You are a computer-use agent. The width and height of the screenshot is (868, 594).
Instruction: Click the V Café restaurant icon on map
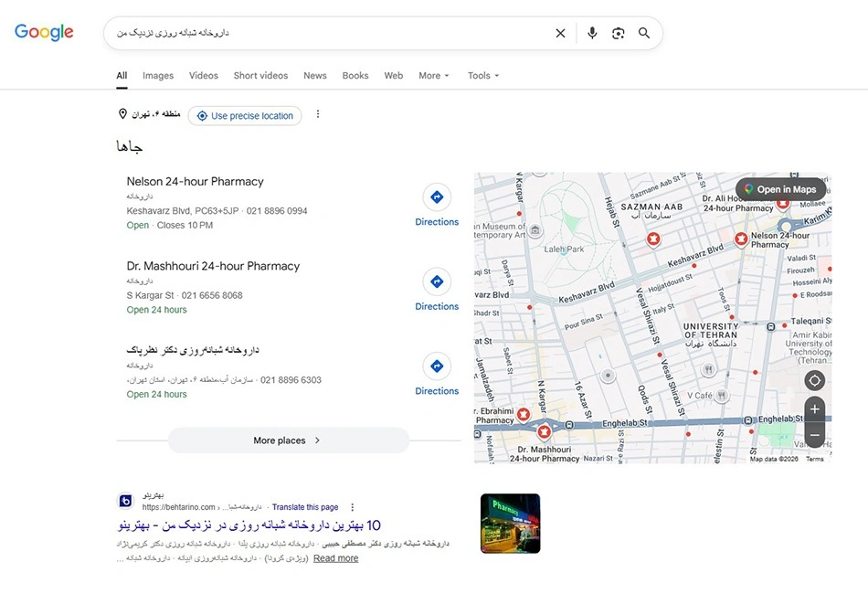[x=721, y=396]
